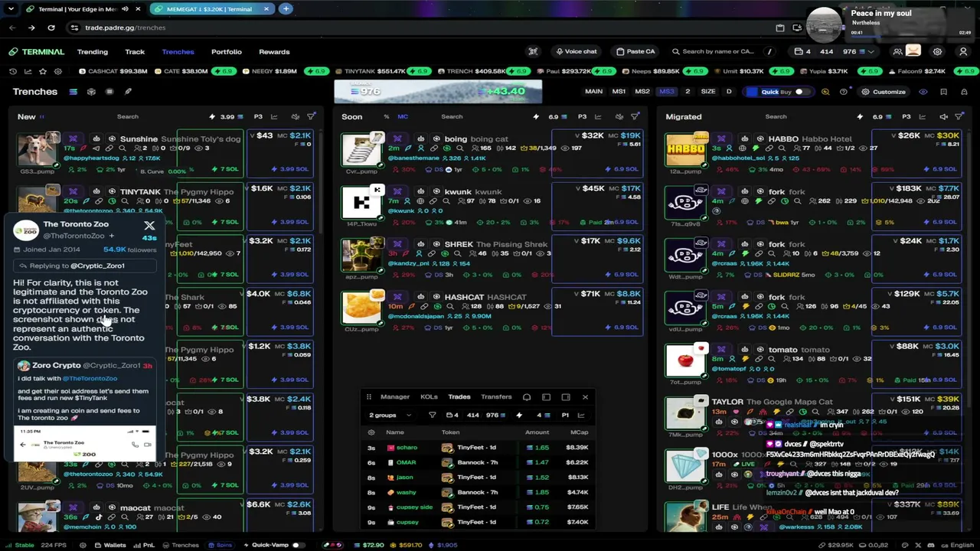Image resolution: width=980 pixels, height=551 pixels.
Task: Click the Paste CA button
Action: pyautogui.click(x=635, y=51)
